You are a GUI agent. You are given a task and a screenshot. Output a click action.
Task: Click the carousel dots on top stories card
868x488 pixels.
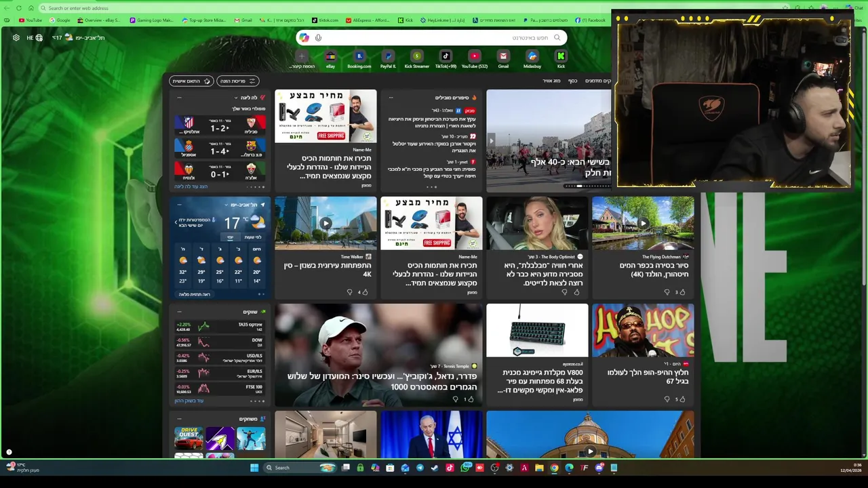(431, 187)
